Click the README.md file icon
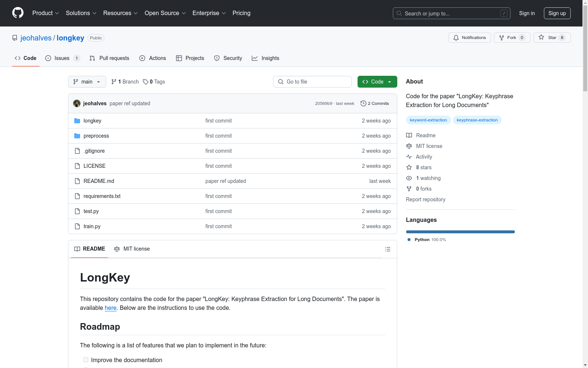The height and width of the screenshot is (368, 588). point(77,181)
